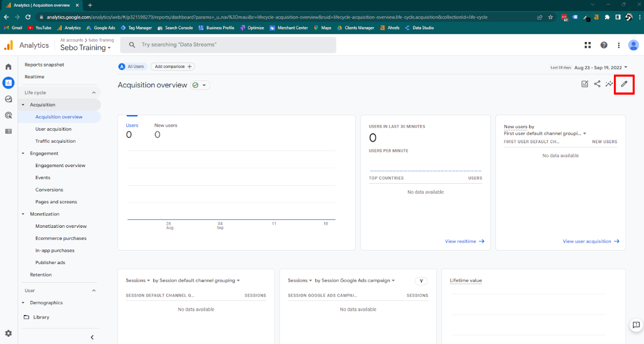644x344 pixels.
Task: Open the YouTube bookmark
Action: point(39,28)
